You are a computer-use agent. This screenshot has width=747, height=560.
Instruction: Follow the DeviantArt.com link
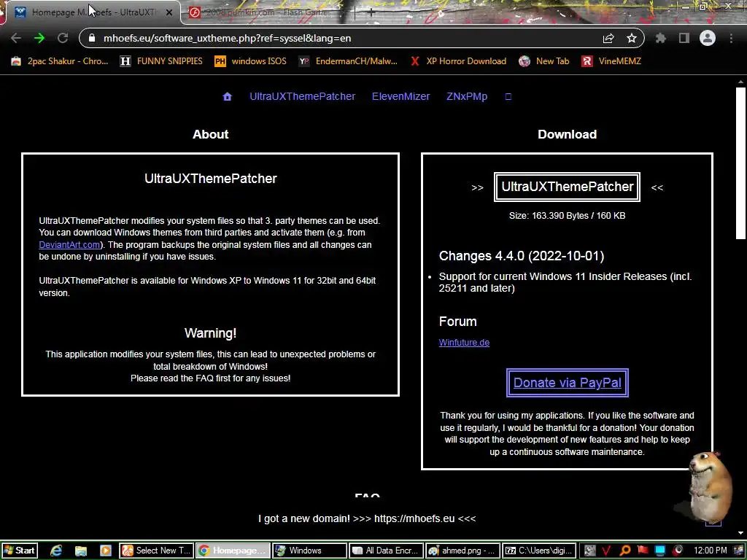click(69, 245)
